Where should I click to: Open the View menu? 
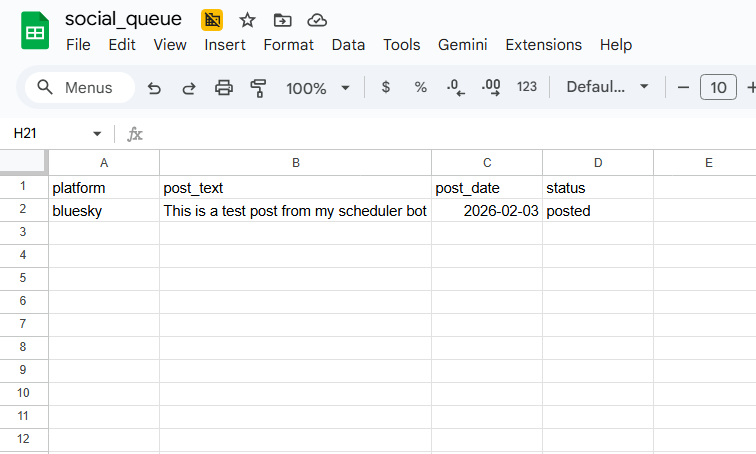[170, 45]
